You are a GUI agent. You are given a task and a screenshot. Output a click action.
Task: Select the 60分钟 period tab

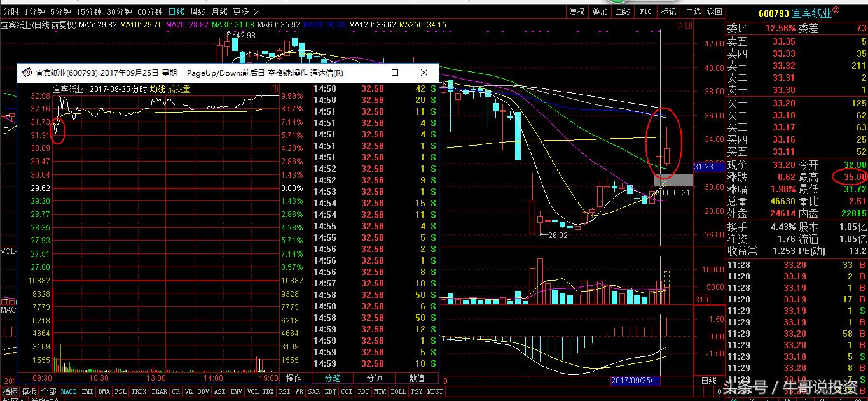pyautogui.click(x=150, y=11)
